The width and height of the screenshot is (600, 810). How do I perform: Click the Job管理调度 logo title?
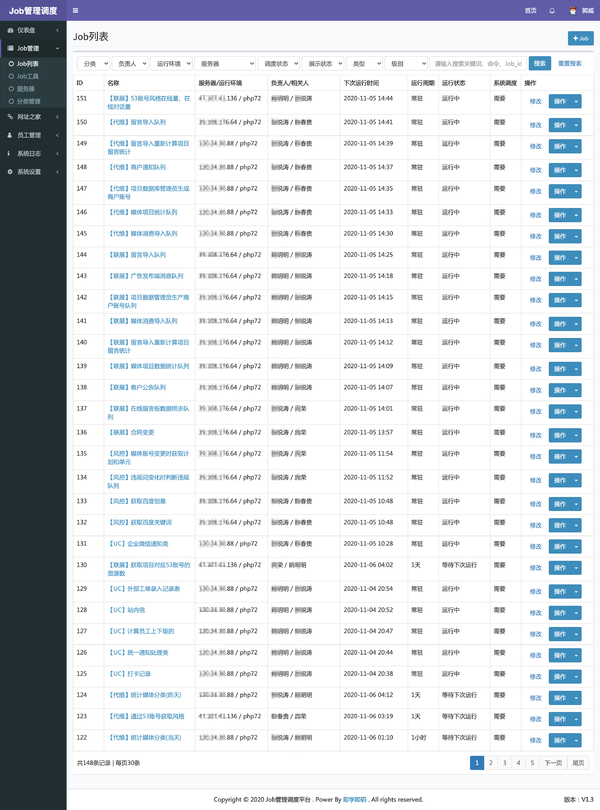[33, 11]
